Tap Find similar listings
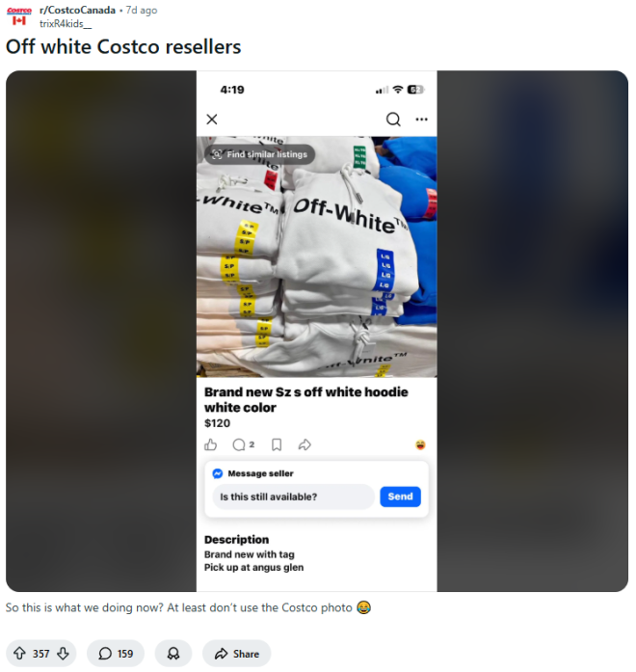The width and height of the screenshot is (636, 672). click(x=259, y=154)
